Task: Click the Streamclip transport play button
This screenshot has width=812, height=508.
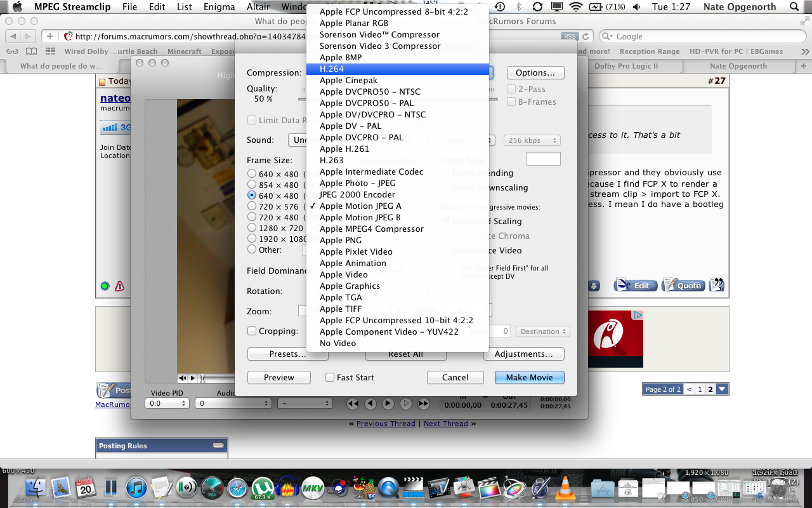Action: pyautogui.click(x=388, y=403)
